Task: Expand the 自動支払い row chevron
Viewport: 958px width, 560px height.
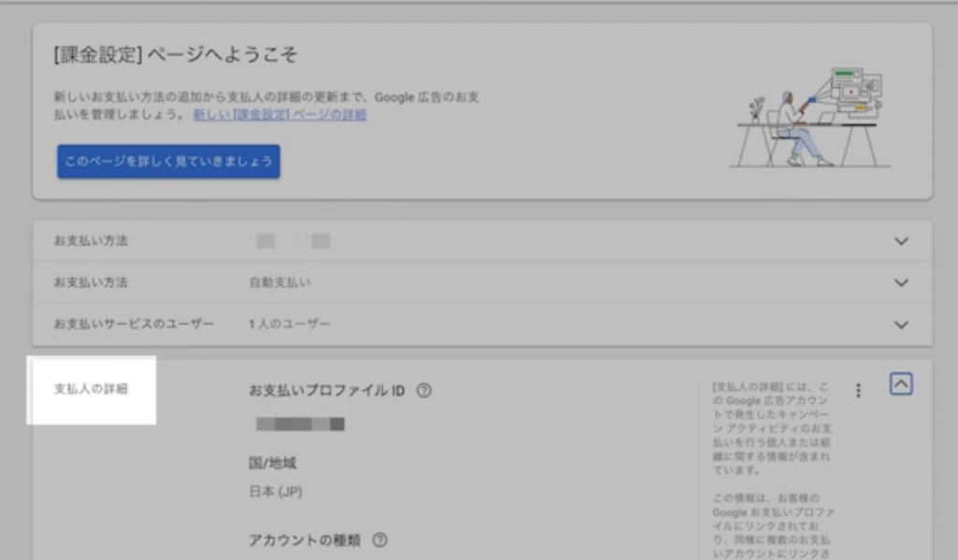Action: tap(901, 282)
